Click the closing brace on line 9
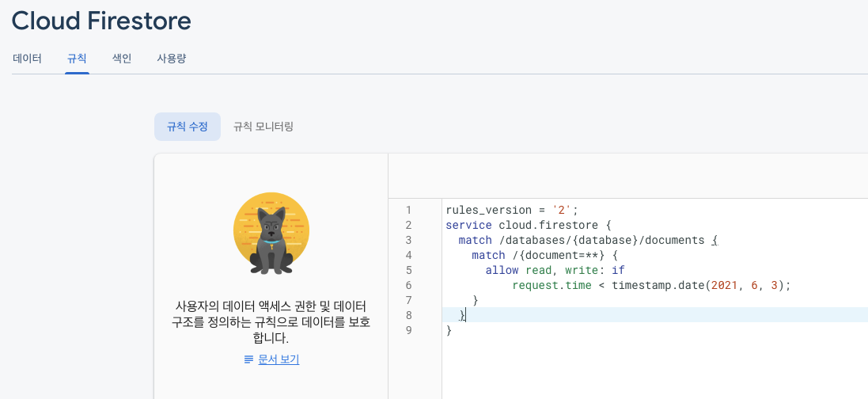Image resolution: width=868 pixels, height=399 pixels. 449,330
